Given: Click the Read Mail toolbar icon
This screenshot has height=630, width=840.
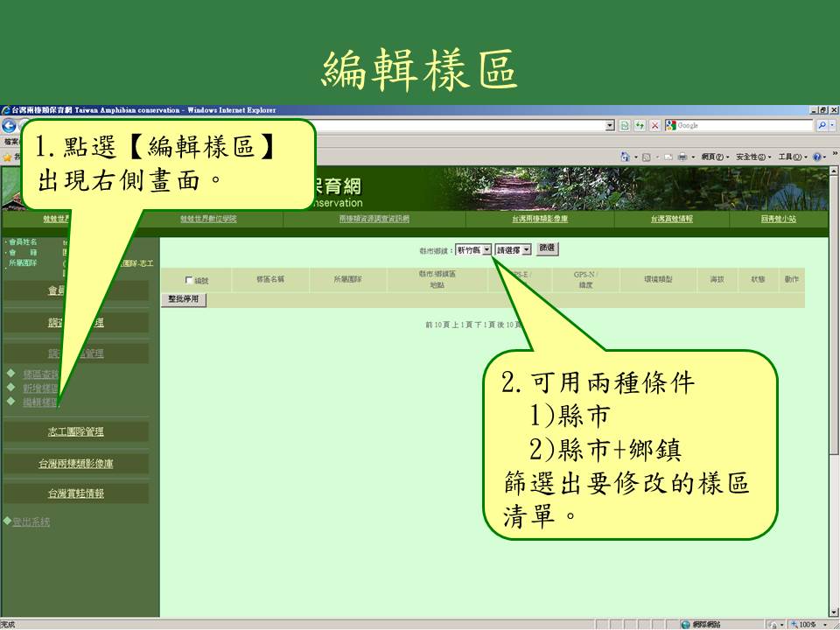Looking at the screenshot, I should (x=668, y=157).
